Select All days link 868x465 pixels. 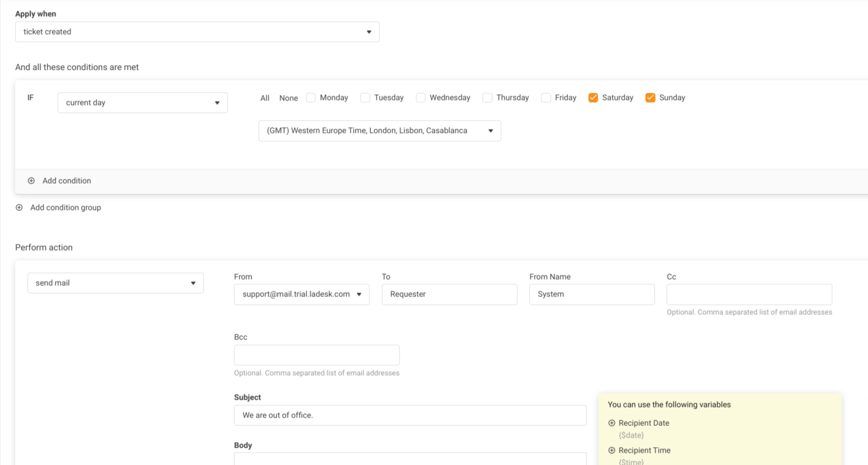(x=265, y=98)
